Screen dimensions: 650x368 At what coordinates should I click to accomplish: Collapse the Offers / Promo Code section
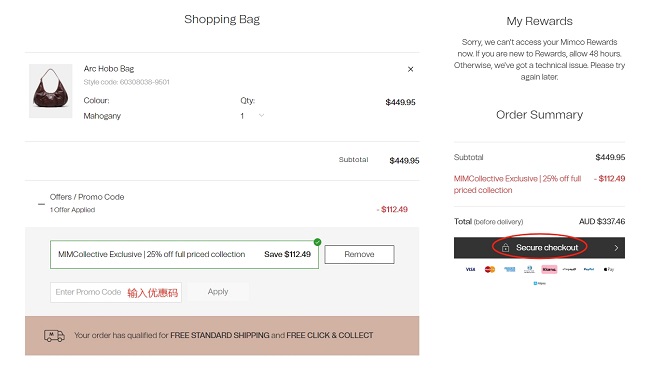(x=41, y=204)
